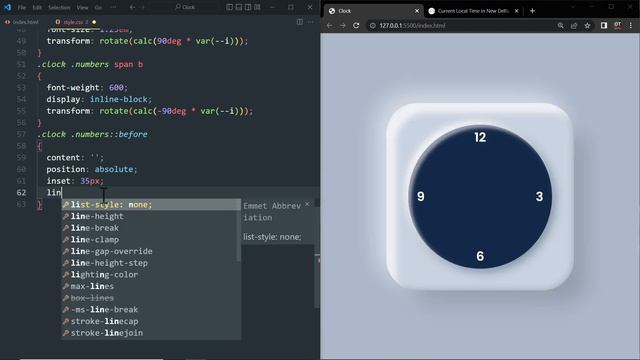The image size is (640, 360).
Task: Bookmark the page with the star icon
Action: click(x=587, y=25)
